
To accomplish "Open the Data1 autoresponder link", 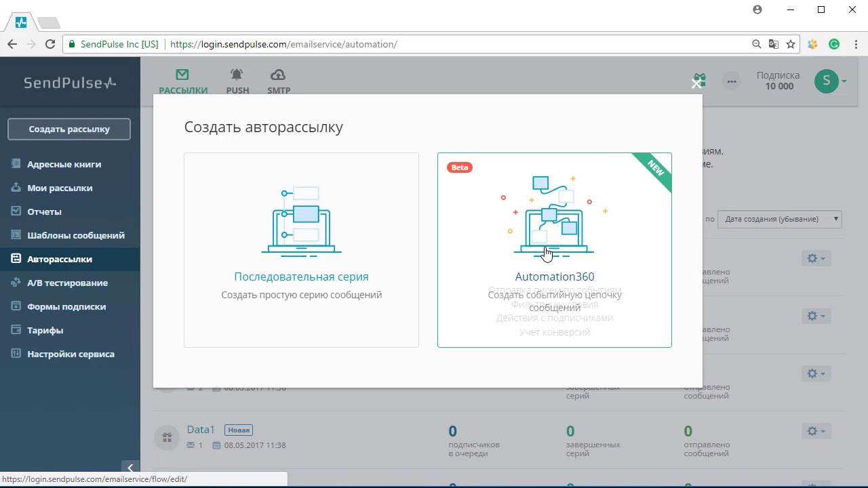I will pos(201,430).
